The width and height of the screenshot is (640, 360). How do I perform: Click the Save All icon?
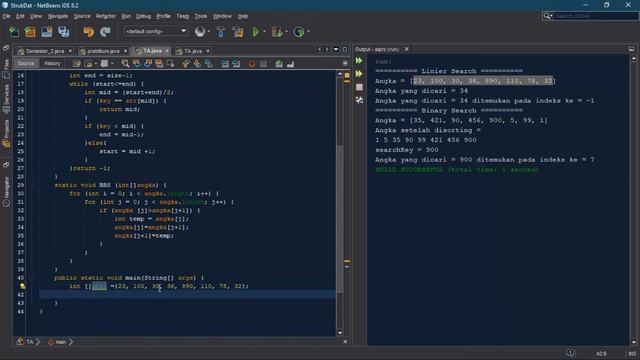pos(64,32)
